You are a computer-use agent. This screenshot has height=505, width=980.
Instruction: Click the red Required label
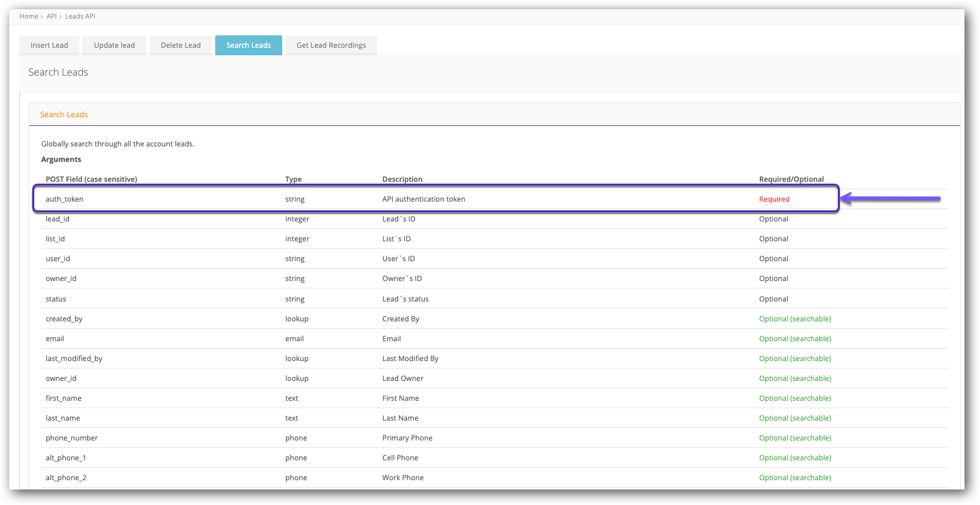pos(774,199)
